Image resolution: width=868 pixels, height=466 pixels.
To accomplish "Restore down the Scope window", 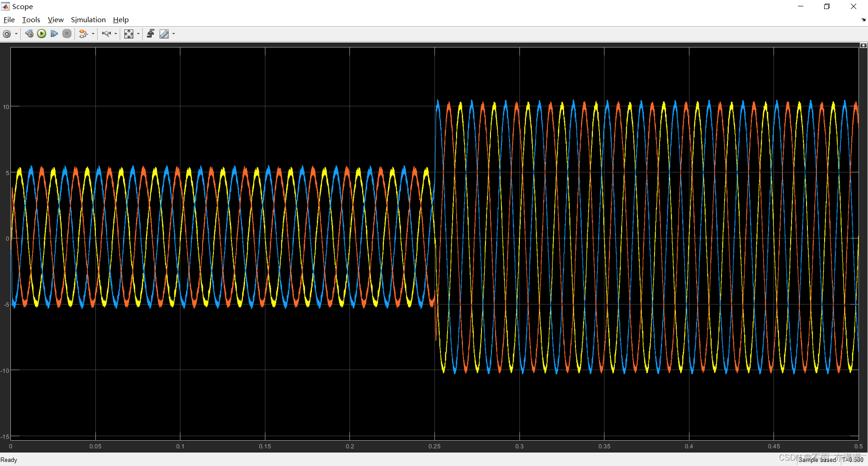I will pos(827,6).
